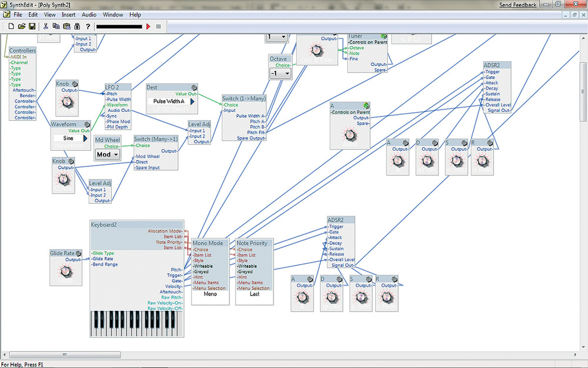The height and width of the screenshot is (368, 588).
Task: Click the Copy icon in the toolbar
Action: pos(56,26)
